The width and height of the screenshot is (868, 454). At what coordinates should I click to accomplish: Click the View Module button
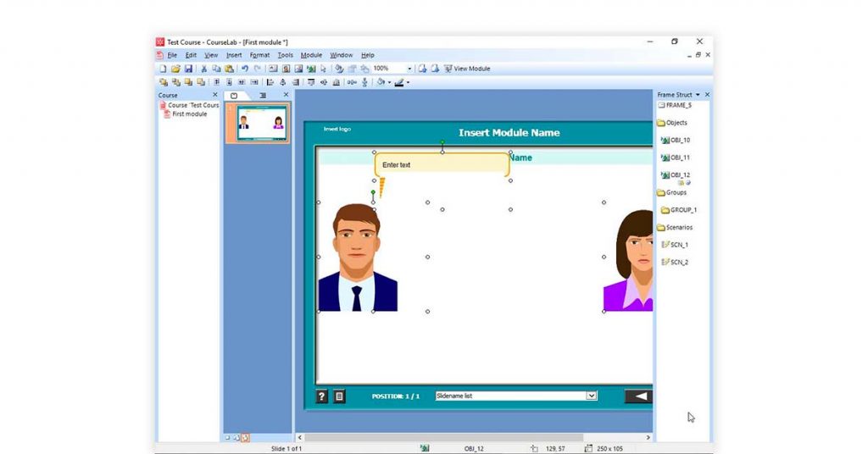467,69
